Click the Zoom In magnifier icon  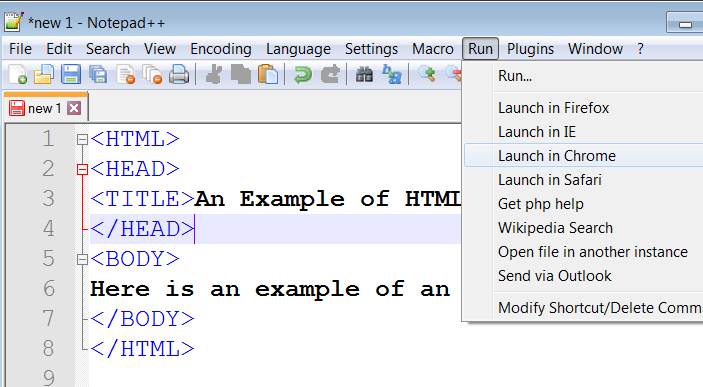click(x=426, y=74)
